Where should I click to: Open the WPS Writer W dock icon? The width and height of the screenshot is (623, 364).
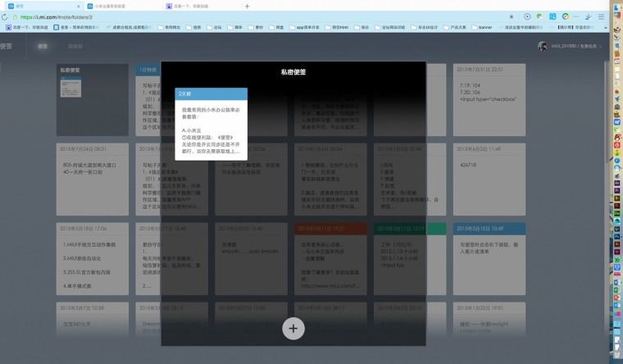coord(617,122)
